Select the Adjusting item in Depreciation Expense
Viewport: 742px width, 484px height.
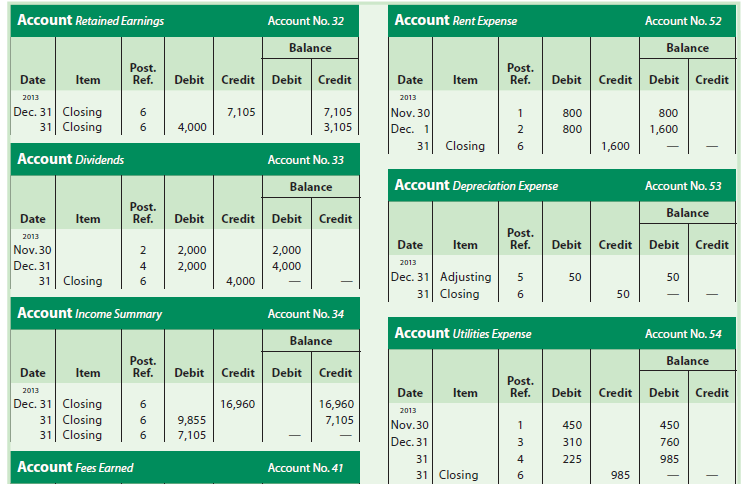[466, 277]
